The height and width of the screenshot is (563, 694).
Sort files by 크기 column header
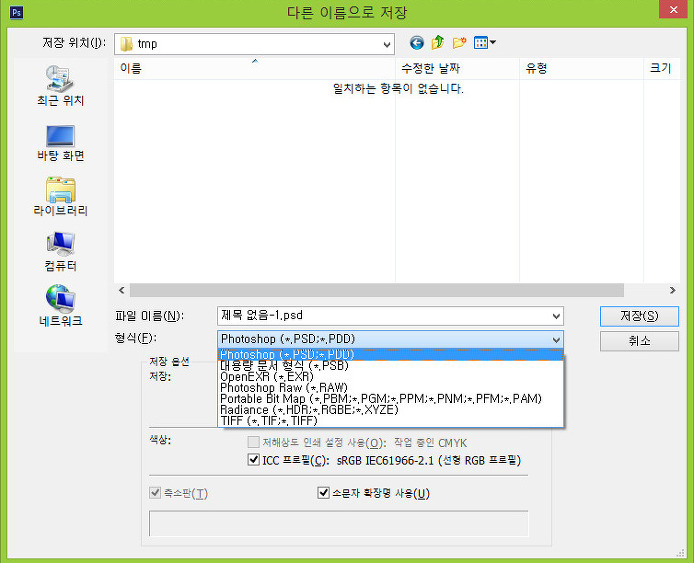(662, 69)
